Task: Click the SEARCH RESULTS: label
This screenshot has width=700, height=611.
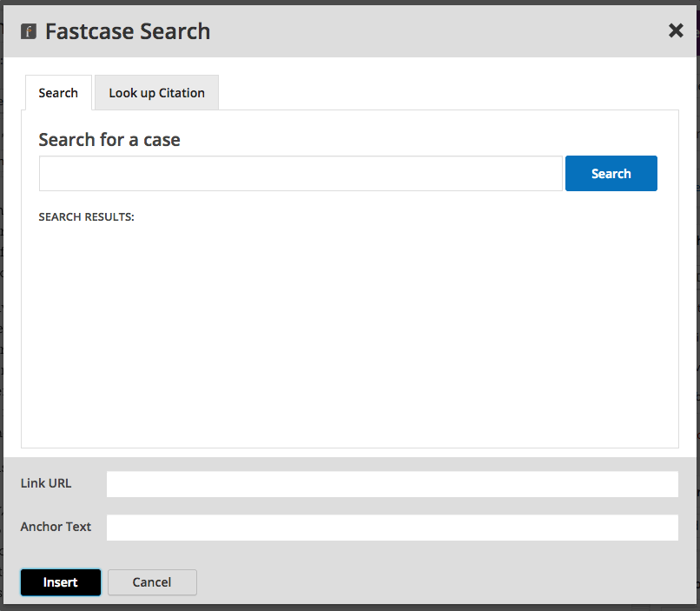Action: [x=86, y=217]
